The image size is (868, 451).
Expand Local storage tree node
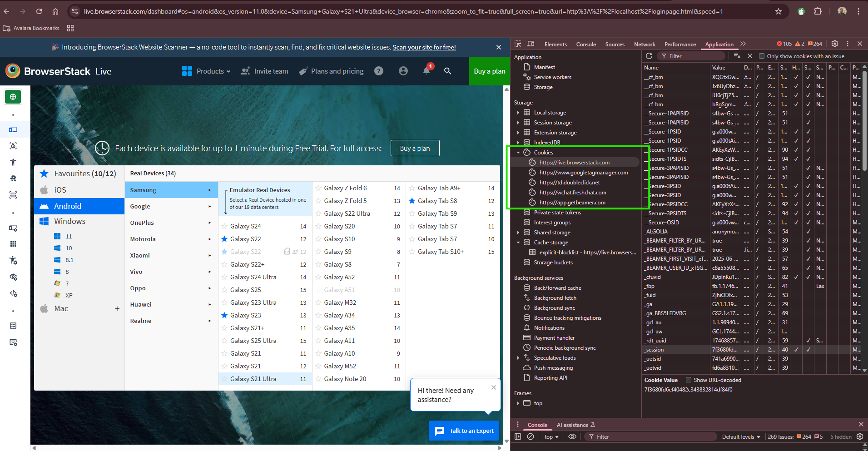point(518,113)
